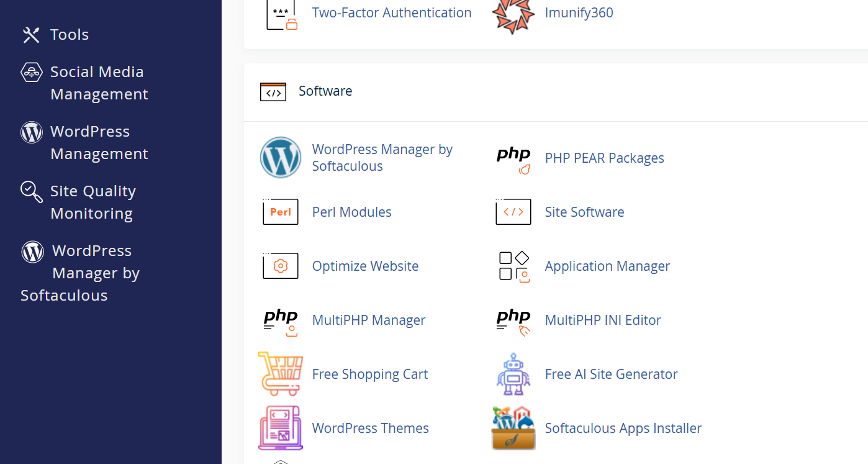Open WordPress Manager by Softaculous software link

[x=382, y=158]
